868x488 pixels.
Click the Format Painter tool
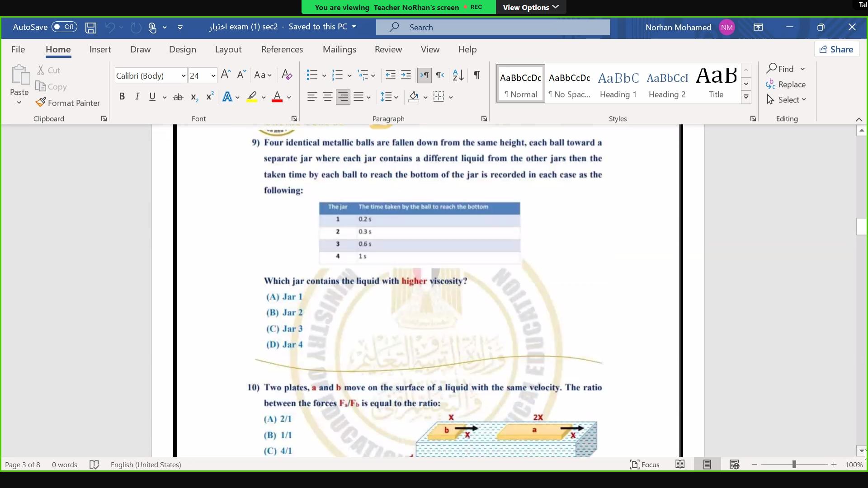tap(68, 103)
